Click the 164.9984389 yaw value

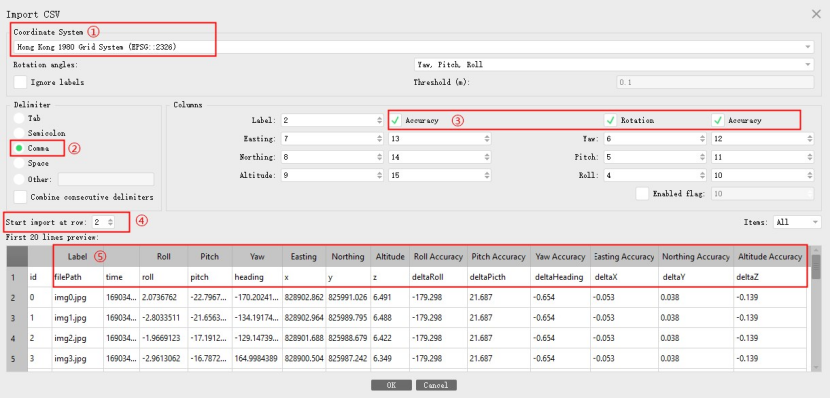click(x=257, y=359)
